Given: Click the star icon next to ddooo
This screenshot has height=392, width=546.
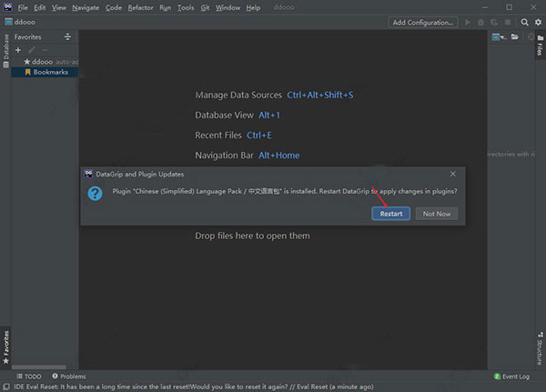Looking at the screenshot, I should coord(26,62).
